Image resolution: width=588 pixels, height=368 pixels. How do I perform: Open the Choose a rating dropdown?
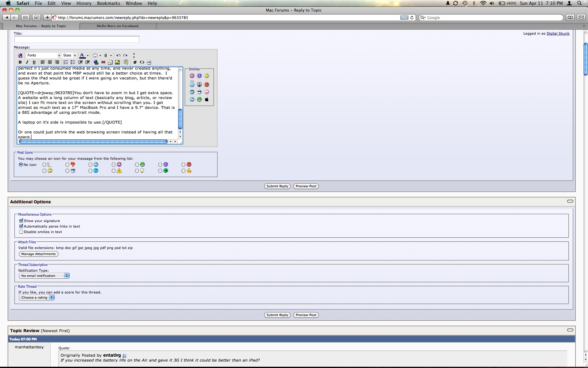coord(37,297)
